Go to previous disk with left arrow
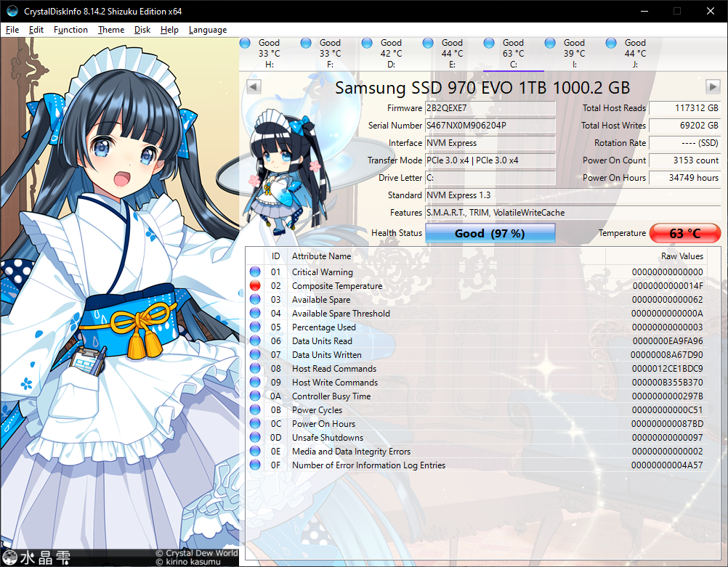The width and height of the screenshot is (728, 567). (254, 87)
